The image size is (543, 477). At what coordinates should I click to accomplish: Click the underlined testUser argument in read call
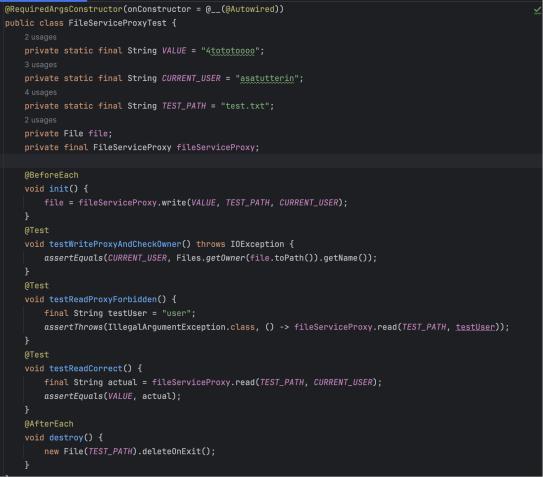475,327
